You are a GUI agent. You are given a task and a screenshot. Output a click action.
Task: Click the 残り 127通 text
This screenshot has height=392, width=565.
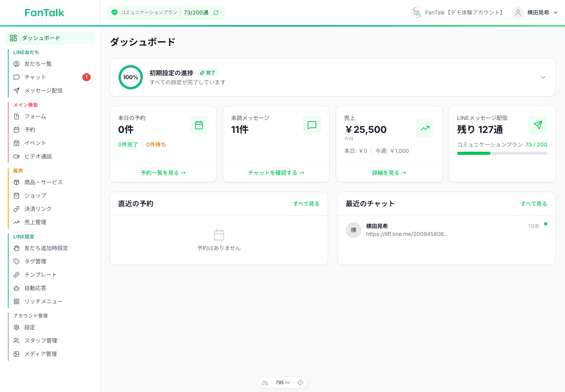point(480,129)
